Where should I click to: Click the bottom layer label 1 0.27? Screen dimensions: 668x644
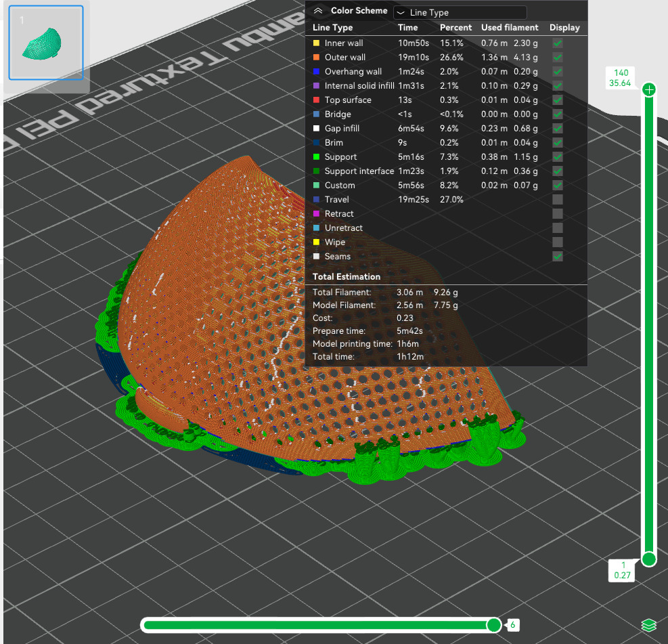(x=622, y=570)
